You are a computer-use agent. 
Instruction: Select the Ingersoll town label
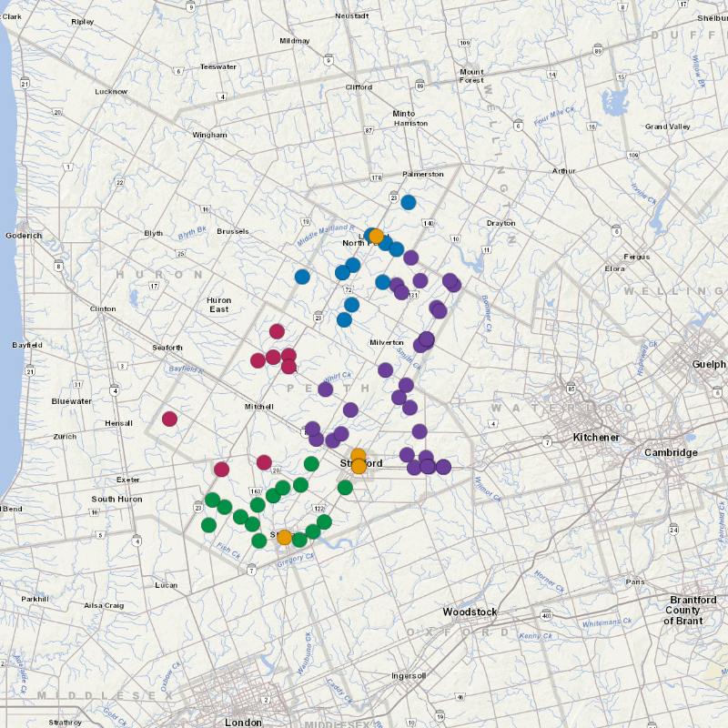pos(409,675)
